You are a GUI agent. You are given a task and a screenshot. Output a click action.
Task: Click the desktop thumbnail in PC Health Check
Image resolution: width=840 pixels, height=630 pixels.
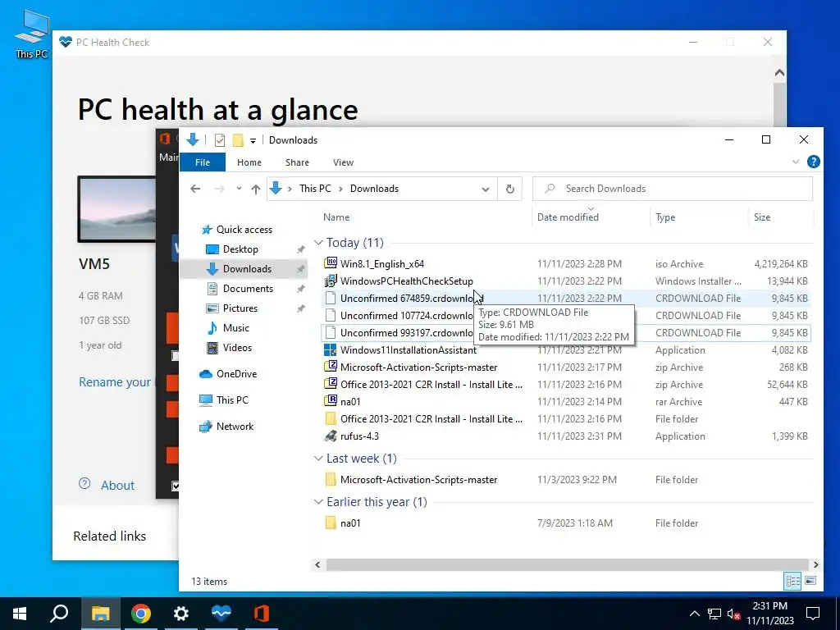(116, 209)
